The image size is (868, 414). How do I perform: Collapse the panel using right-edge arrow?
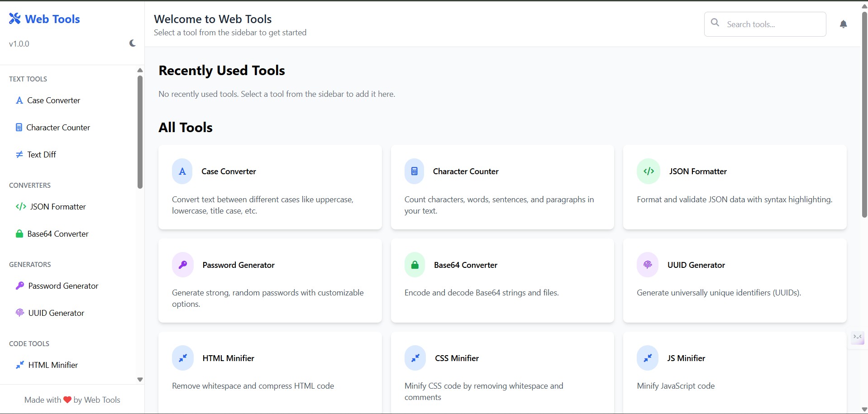[x=857, y=337]
